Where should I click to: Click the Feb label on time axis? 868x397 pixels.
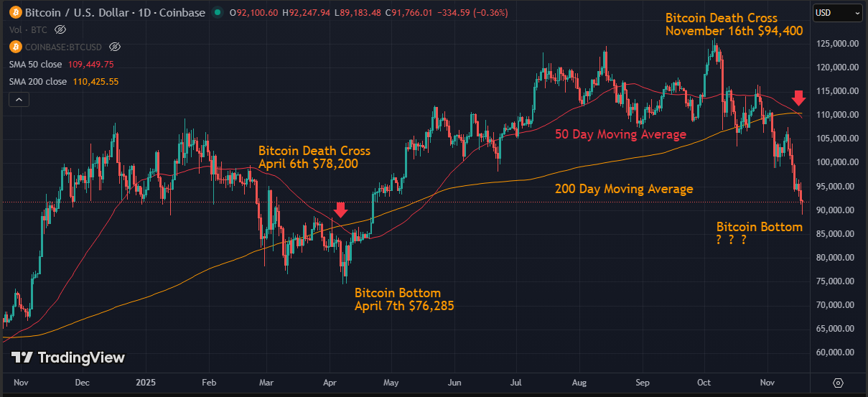209,382
